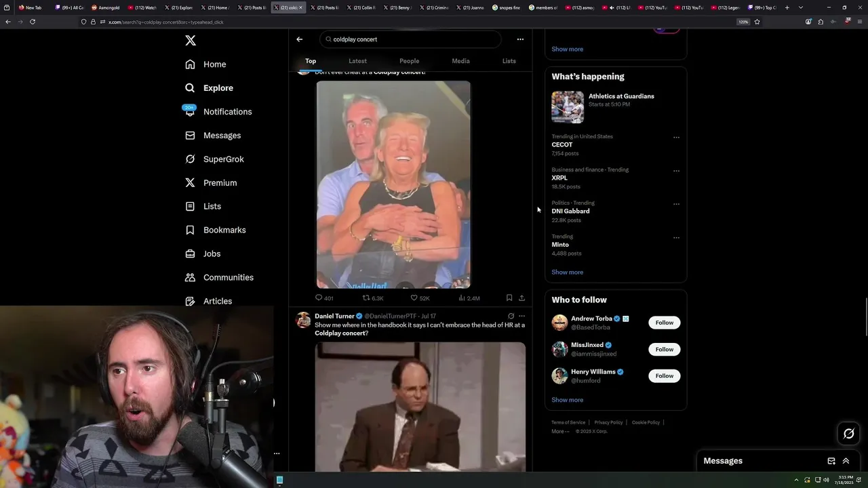The image size is (868, 488).
Task: Click the 'coldplay concert' search box
Action: [410, 39]
